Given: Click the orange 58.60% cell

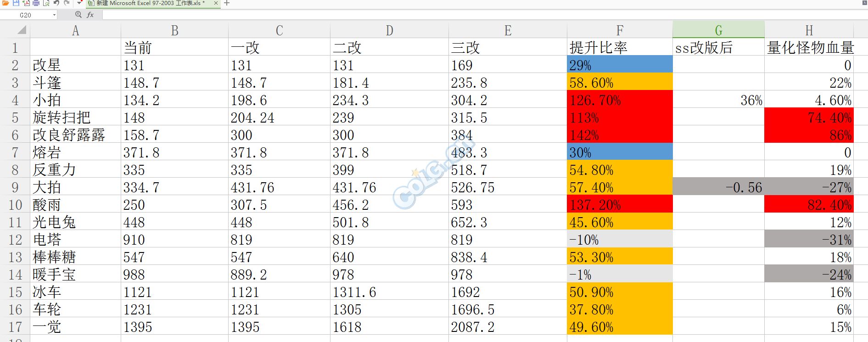Looking at the screenshot, I should pyautogui.click(x=620, y=82).
